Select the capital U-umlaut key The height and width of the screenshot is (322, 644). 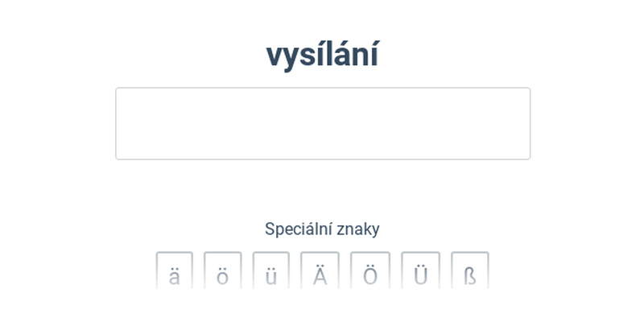[x=420, y=272]
